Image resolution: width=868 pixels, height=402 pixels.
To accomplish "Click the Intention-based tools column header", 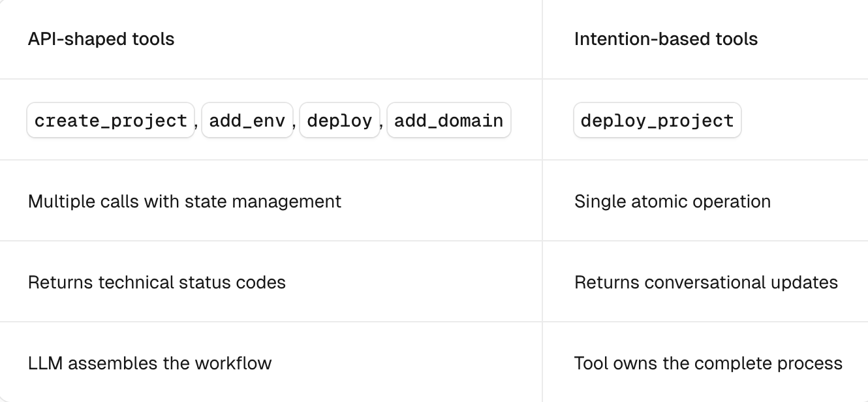I will [x=666, y=39].
